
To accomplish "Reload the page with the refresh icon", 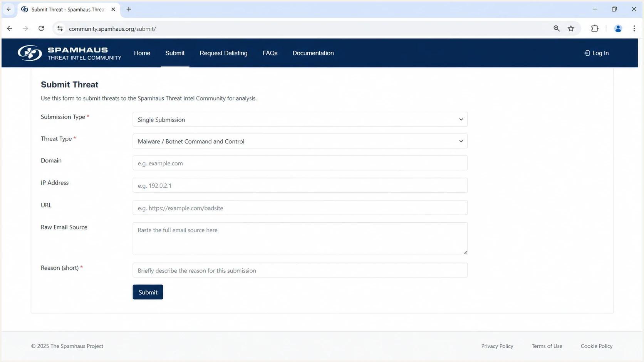I will [41, 28].
